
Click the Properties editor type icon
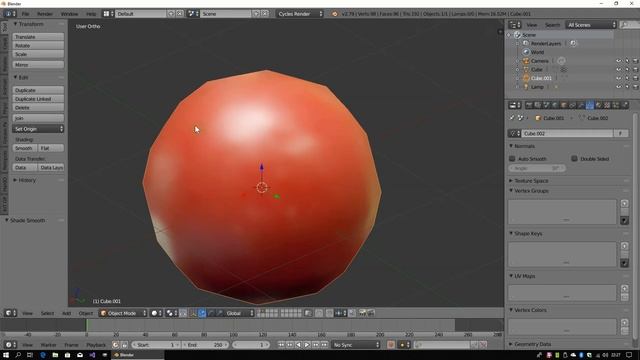click(x=515, y=105)
